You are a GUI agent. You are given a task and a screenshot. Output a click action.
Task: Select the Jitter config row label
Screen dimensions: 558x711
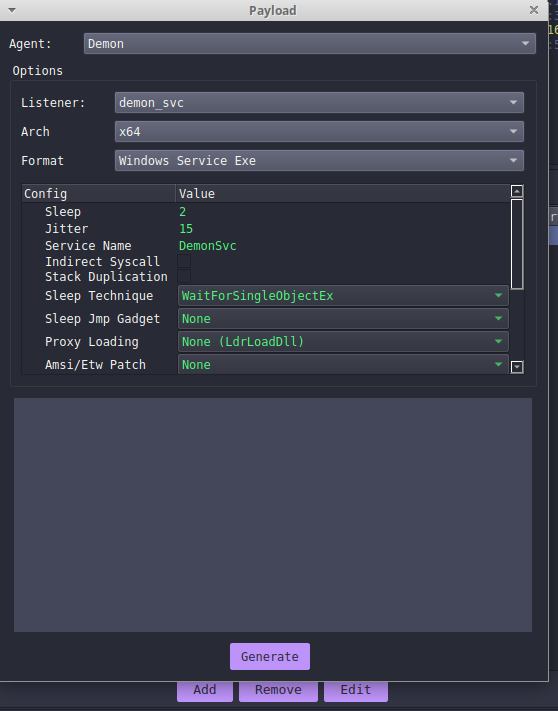coord(67,229)
